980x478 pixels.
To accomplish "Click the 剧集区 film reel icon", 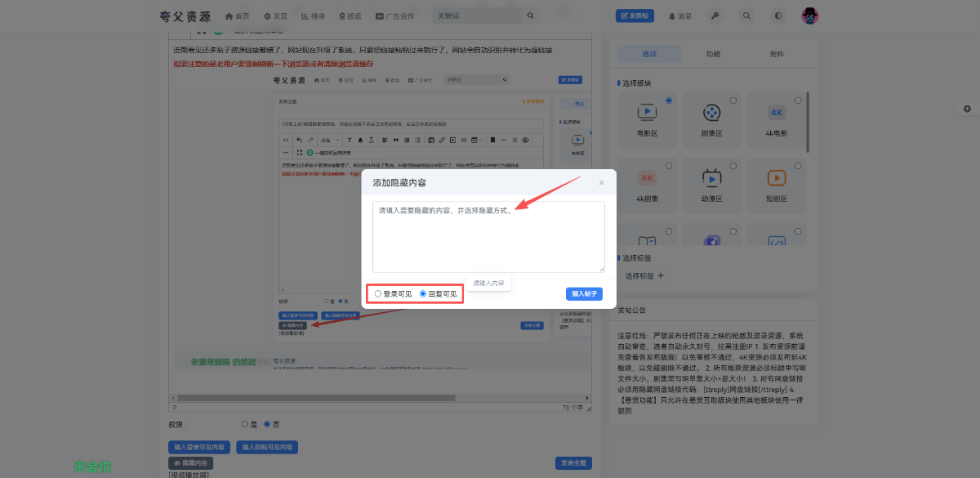I will click(711, 112).
